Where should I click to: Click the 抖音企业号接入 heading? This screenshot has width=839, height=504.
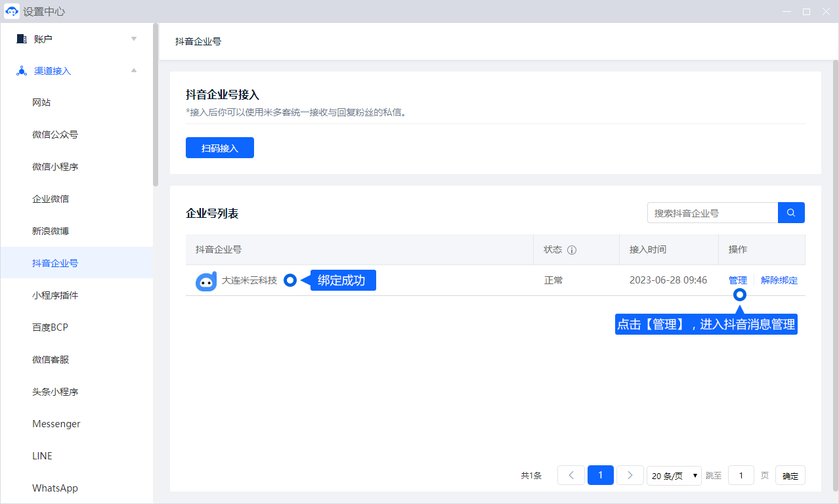[223, 95]
